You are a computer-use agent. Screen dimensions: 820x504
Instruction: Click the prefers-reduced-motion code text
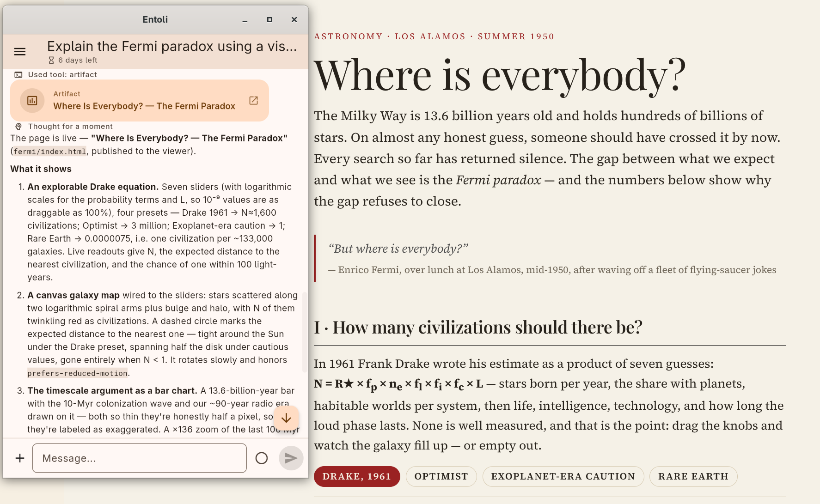pyautogui.click(x=77, y=373)
